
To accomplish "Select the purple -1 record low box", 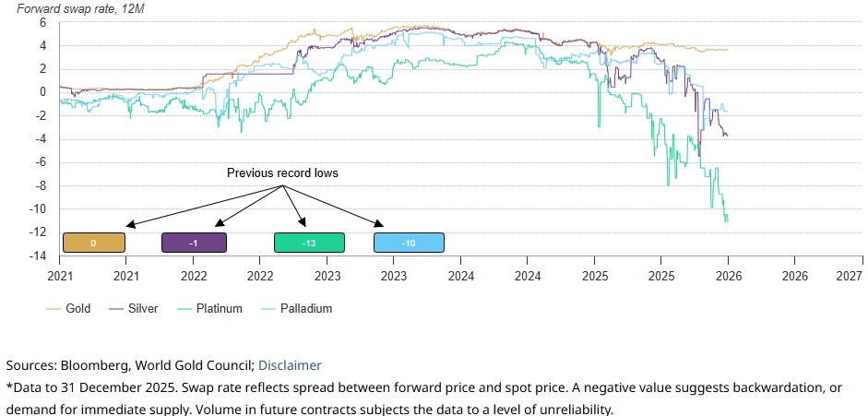I will pyautogui.click(x=194, y=243).
